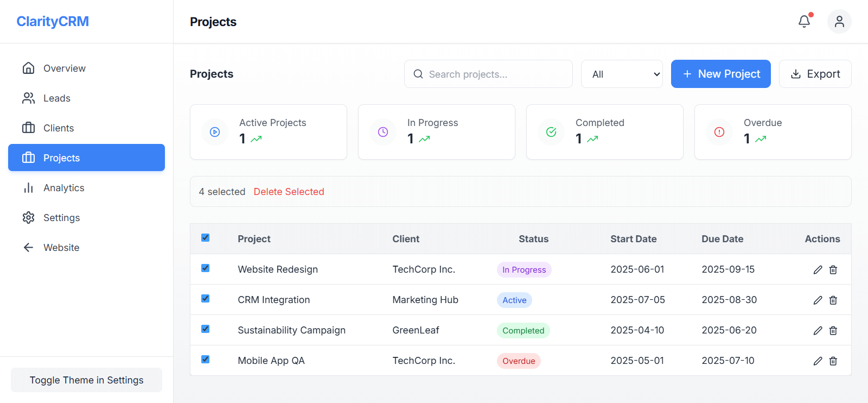
Task: Click edit pencil for Sustainability Campaign
Action: tap(818, 331)
